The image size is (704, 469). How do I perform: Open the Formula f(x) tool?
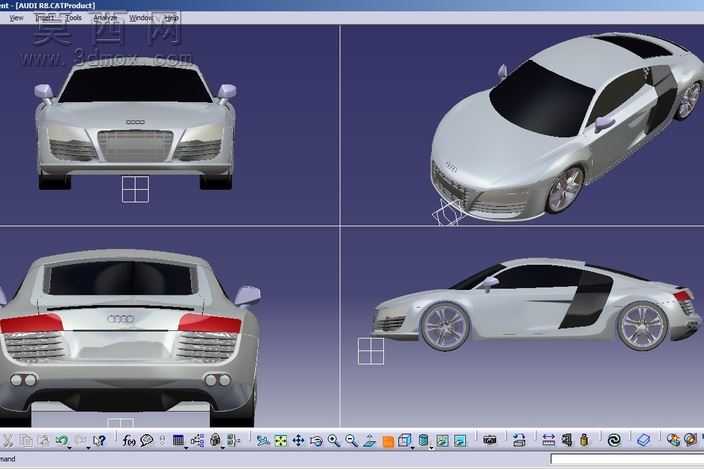tap(129, 441)
